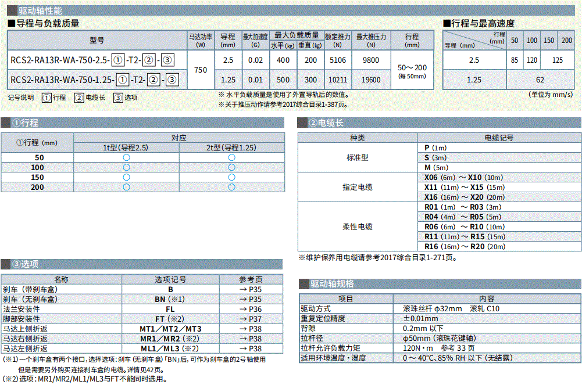Click the 行程与最高速度 heading

coord(479,23)
